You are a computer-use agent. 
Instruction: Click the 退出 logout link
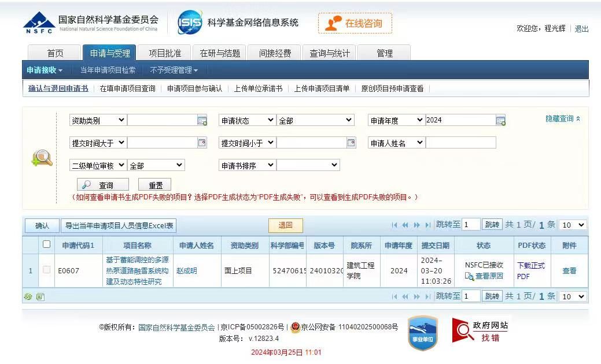581,29
